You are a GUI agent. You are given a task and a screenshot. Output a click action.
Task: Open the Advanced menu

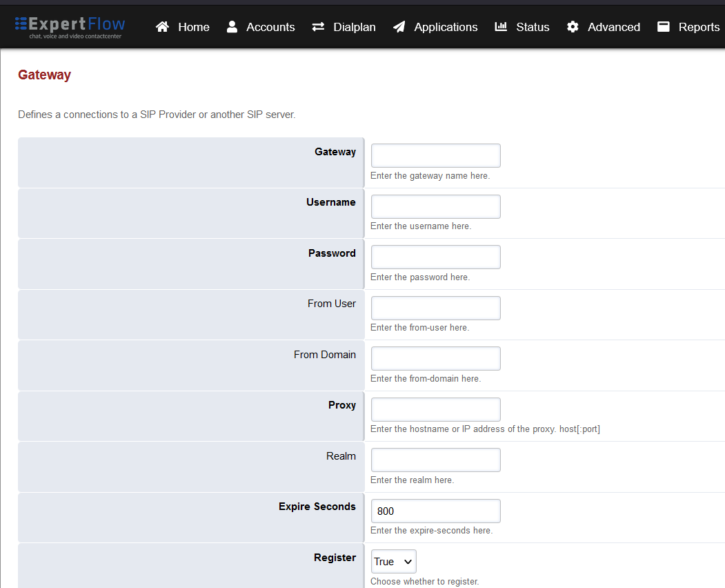(613, 27)
